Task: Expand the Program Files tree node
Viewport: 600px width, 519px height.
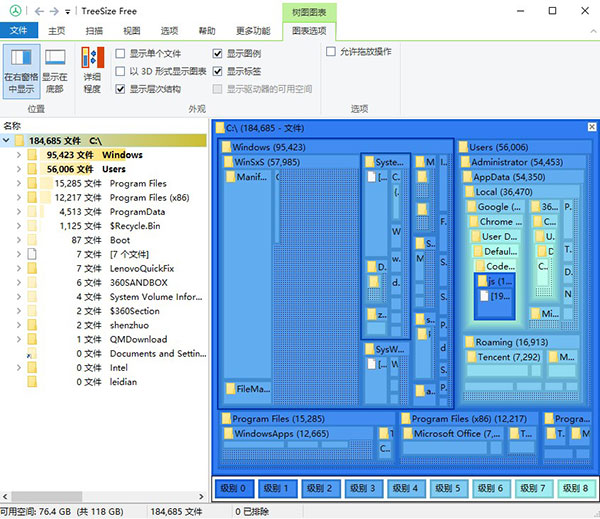Action: [x=18, y=183]
